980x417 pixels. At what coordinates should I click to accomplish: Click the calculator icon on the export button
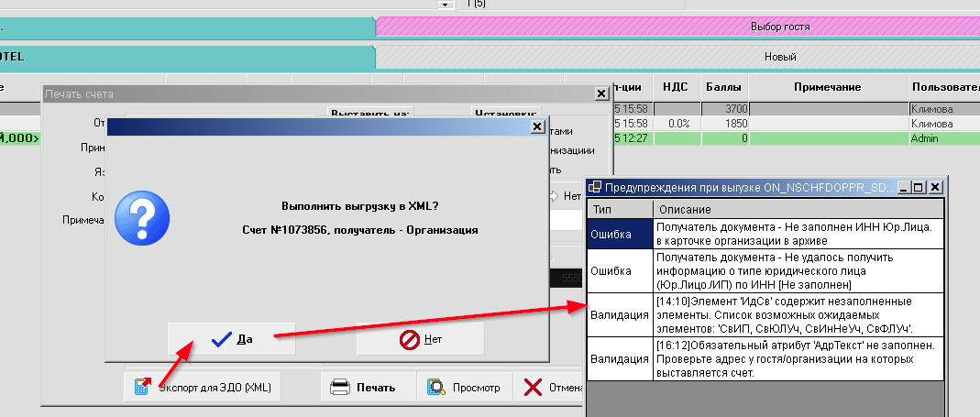[x=142, y=387]
